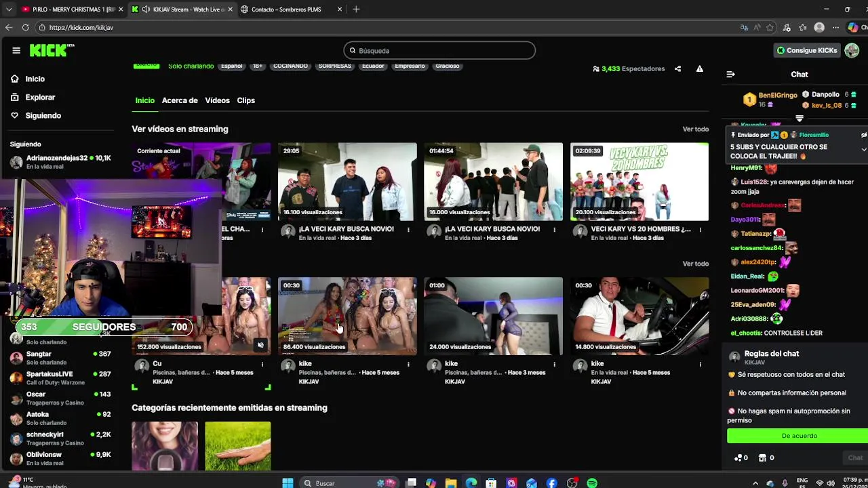Open the VECY KARY VS. 20 HOMBRES thumbnail
This screenshot has height=488, width=868.
[639, 182]
